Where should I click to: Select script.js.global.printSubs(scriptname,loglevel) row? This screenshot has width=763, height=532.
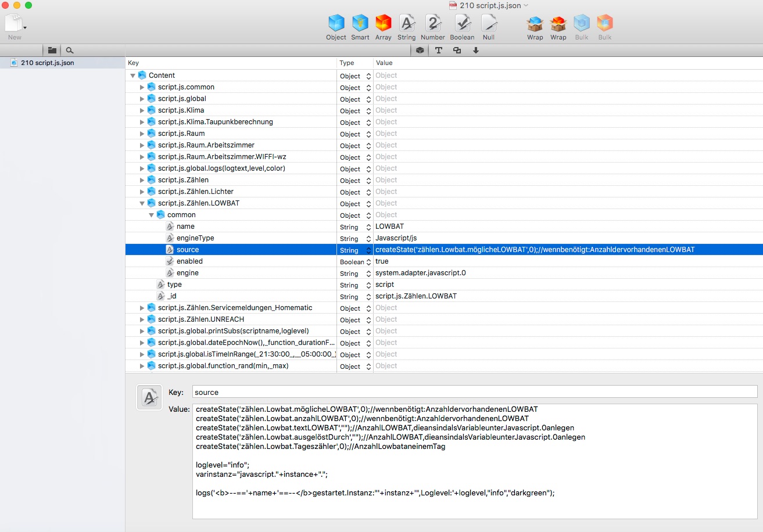[x=444, y=331]
